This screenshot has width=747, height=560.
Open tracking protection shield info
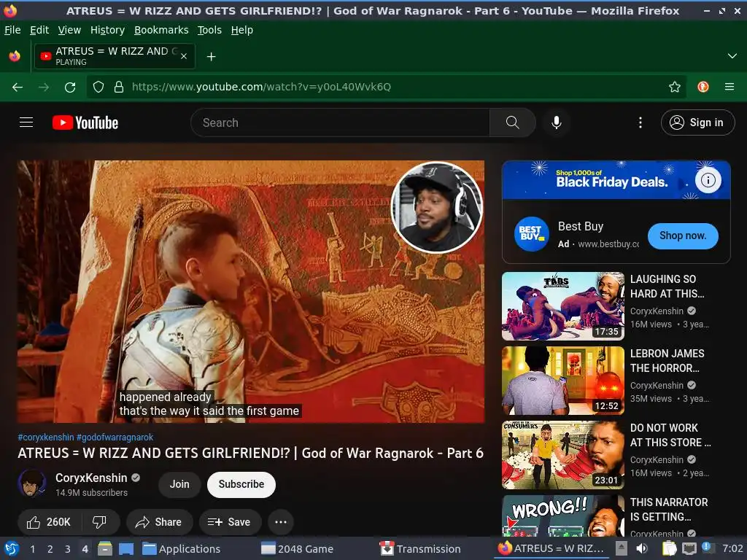(98, 87)
